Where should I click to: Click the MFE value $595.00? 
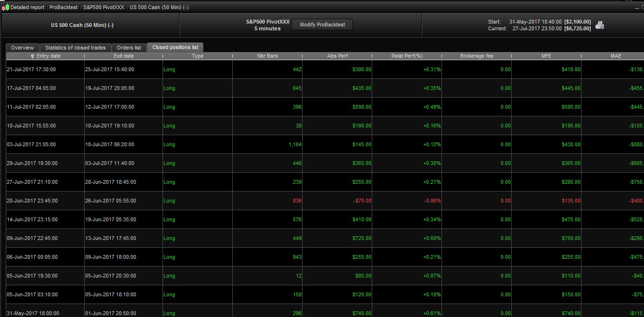(571, 107)
